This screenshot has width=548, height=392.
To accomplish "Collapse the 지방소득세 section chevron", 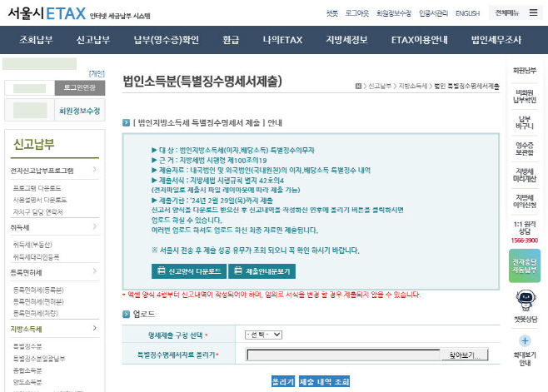I will [95, 328].
